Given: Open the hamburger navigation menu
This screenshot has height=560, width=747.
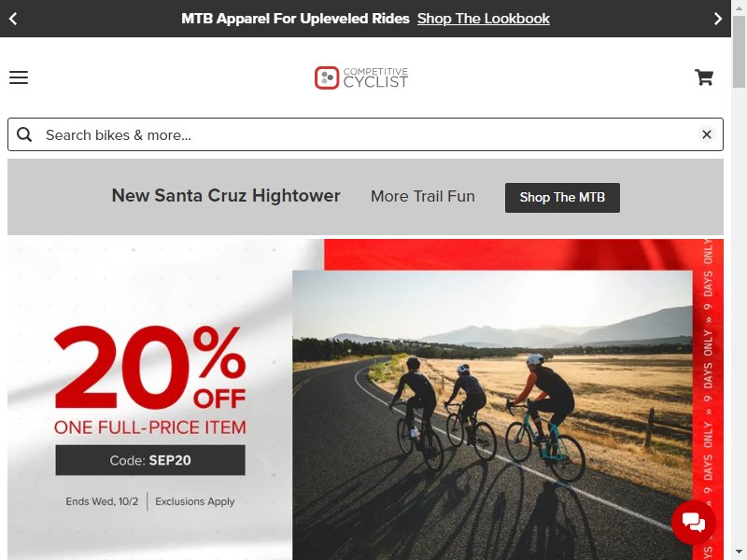Looking at the screenshot, I should click(x=19, y=77).
